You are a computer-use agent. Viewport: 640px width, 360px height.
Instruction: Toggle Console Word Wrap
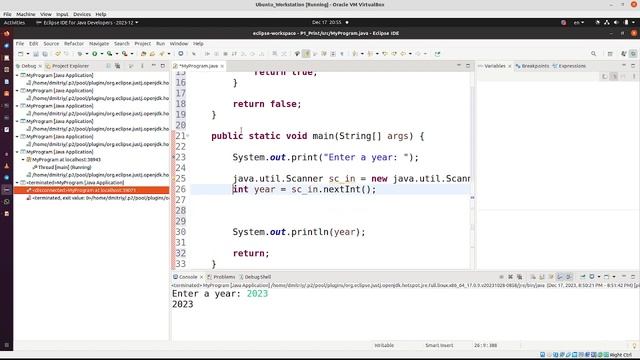tap(551, 277)
